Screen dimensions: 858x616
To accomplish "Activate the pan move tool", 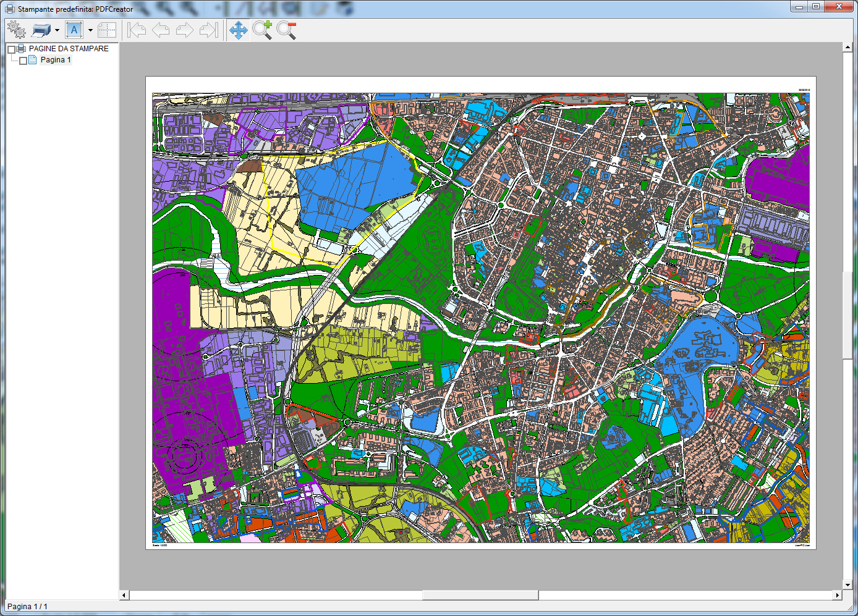I will [x=239, y=30].
